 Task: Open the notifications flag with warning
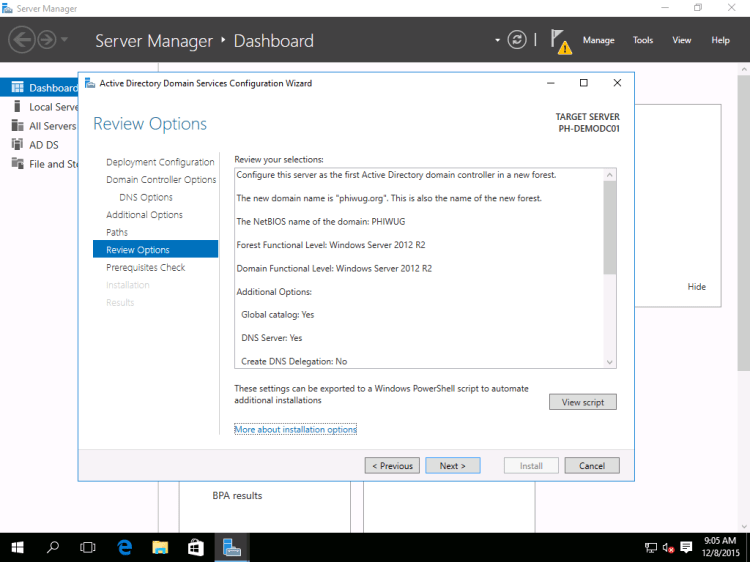pyautogui.click(x=560, y=41)
